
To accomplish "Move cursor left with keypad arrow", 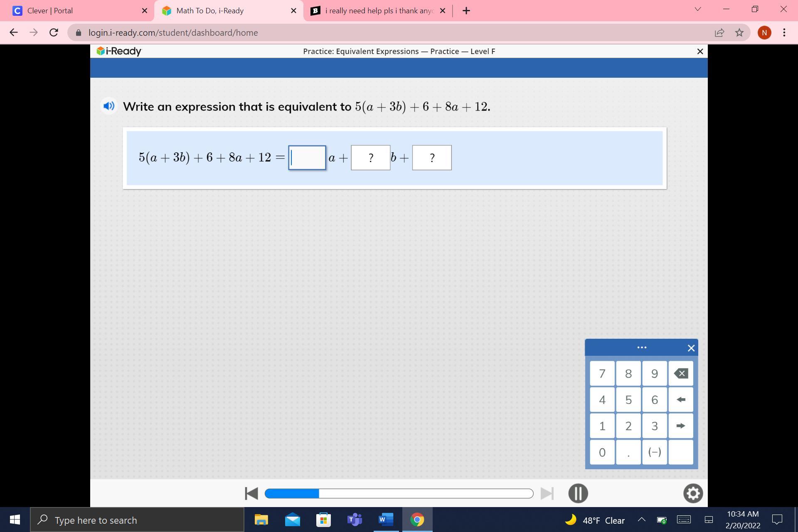I will [x=680, y=400].
